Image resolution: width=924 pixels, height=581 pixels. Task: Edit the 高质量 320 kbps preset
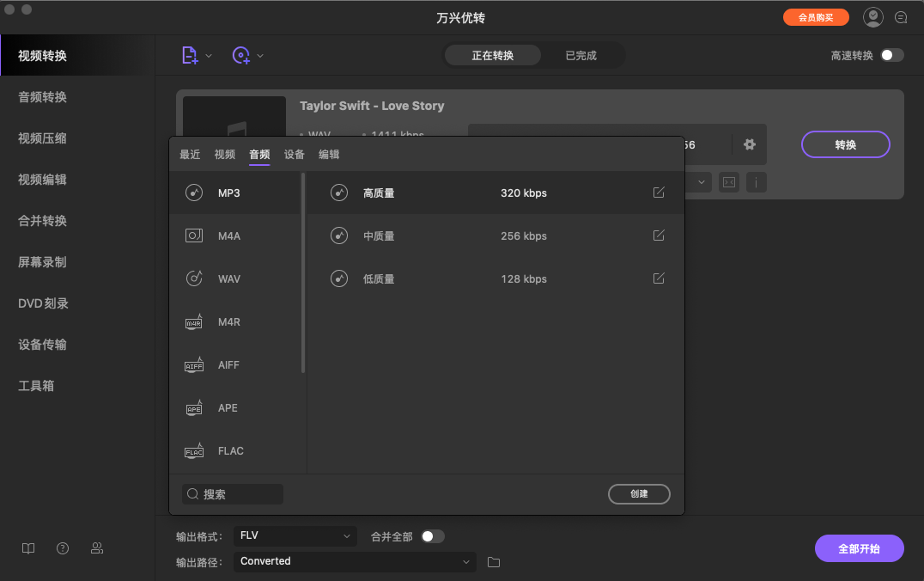click(x=659, y=193)
